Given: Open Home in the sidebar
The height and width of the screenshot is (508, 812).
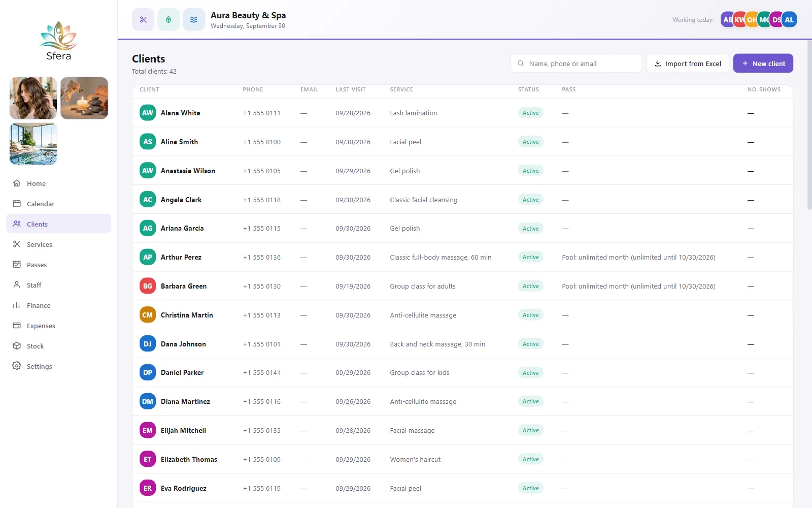Looking at the screenshot, I should click(58, 183).
